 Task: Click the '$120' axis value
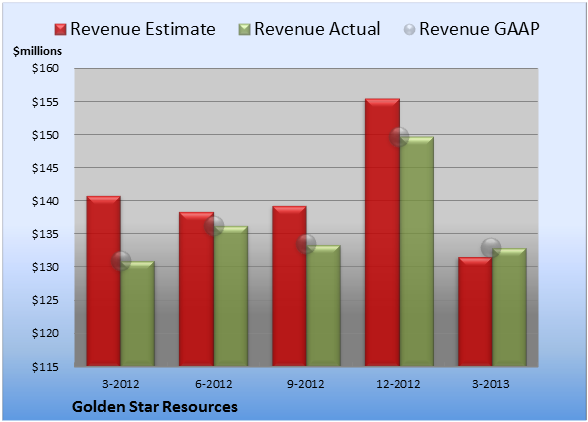(x=45, y=333)
